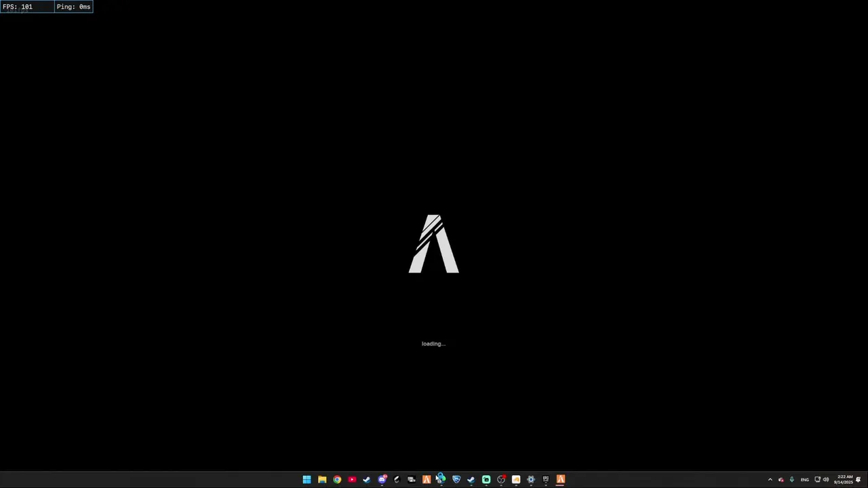Click the Ping: 0ms readout
The image size is (868, 488).
point(73,7)
